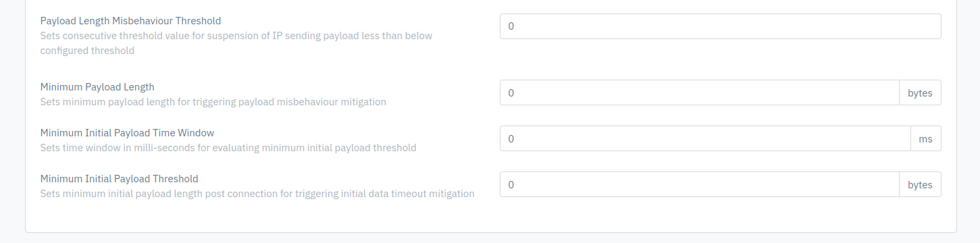Select the Minimum Initial Payload Time Window field
Viewport: 980px width, 243px height.
[705, 138]
